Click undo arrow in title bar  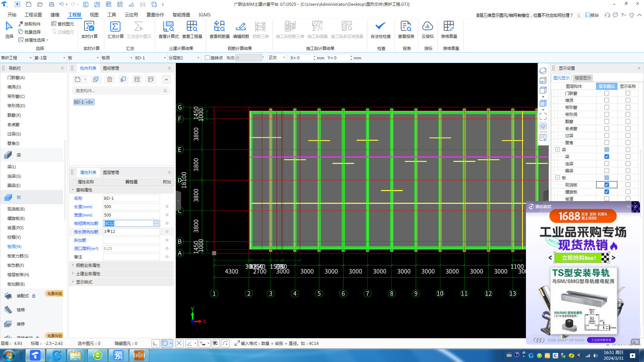click(x=61, y=4)
